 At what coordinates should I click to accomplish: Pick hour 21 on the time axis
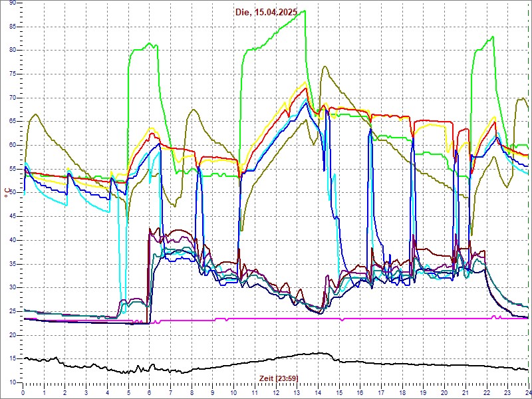[465, 392]
